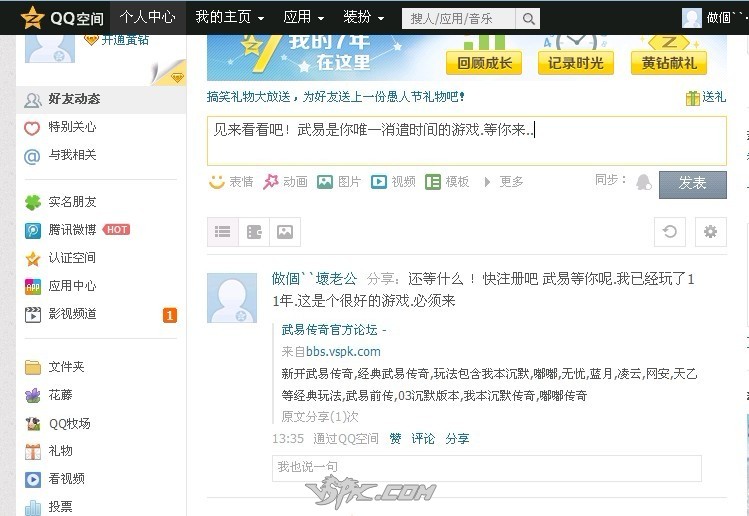Click 回顾成长 banner button
This screenshot has height=516, width=749.
click(484, 64)
